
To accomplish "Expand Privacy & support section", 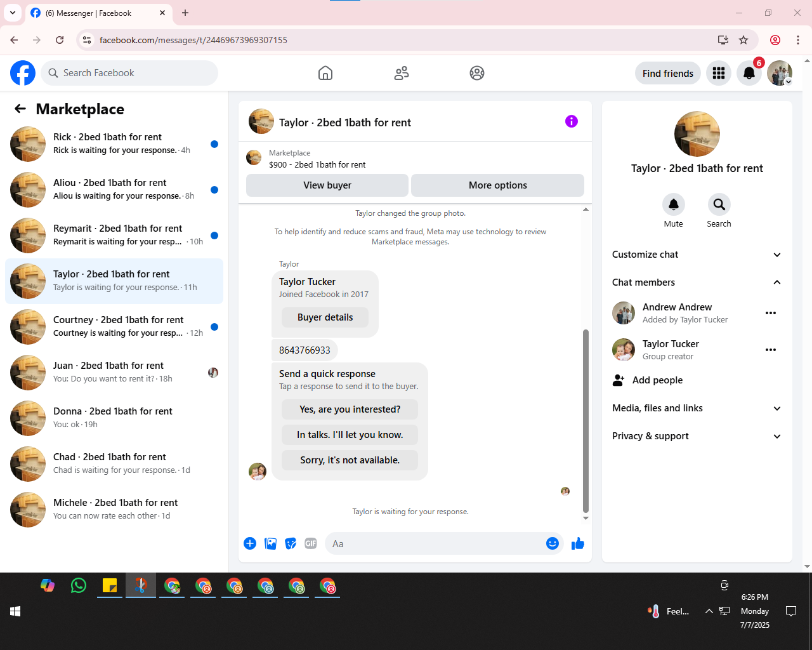I will click(697, 436).
